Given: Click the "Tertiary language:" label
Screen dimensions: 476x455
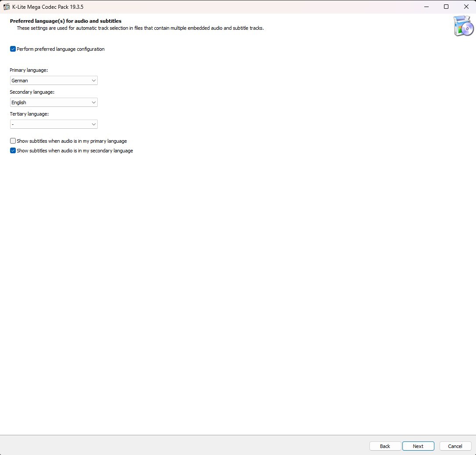Looking at the screenshot, I should [29, 114].
